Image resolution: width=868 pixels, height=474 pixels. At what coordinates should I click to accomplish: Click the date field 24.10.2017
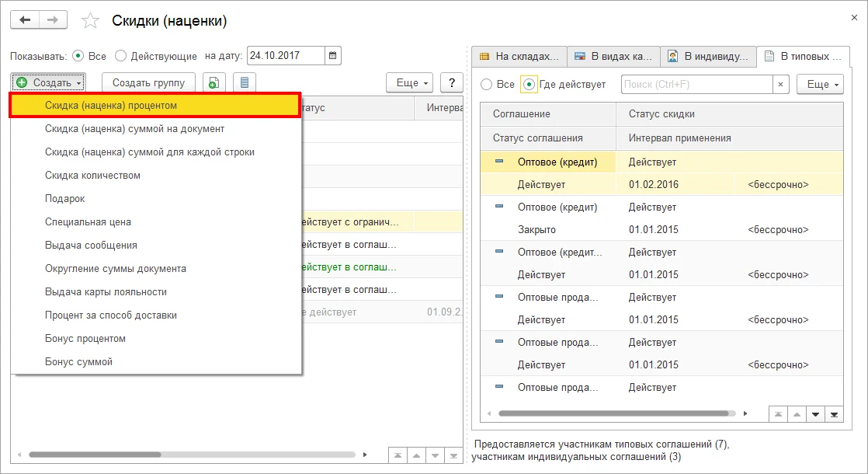(286, 55)
